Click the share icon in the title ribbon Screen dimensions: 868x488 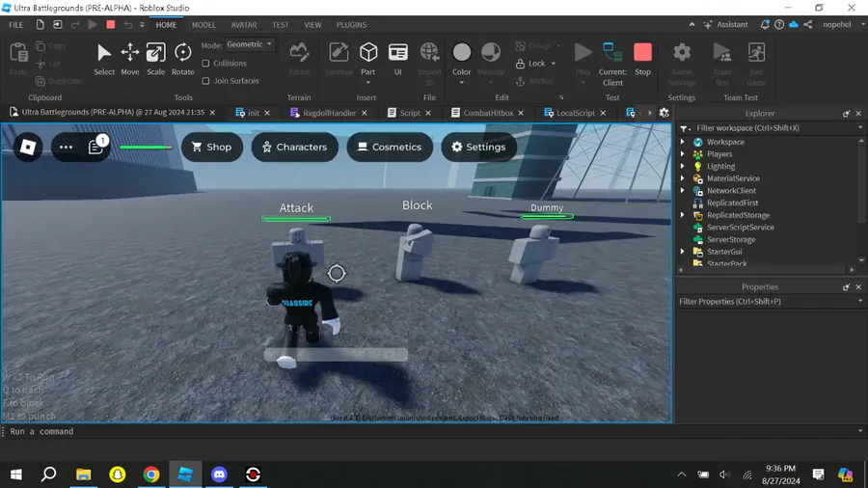click(807, 24)
